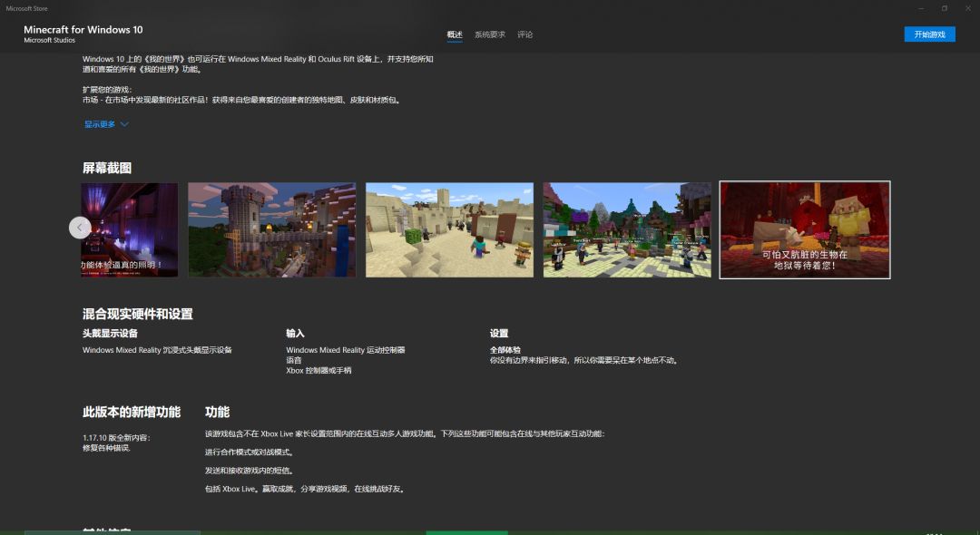The width and height of the screenshot is (980, 535).
Task: Click the 混合现实硬件和设置 heading
Action: click(x=138, y=314)
